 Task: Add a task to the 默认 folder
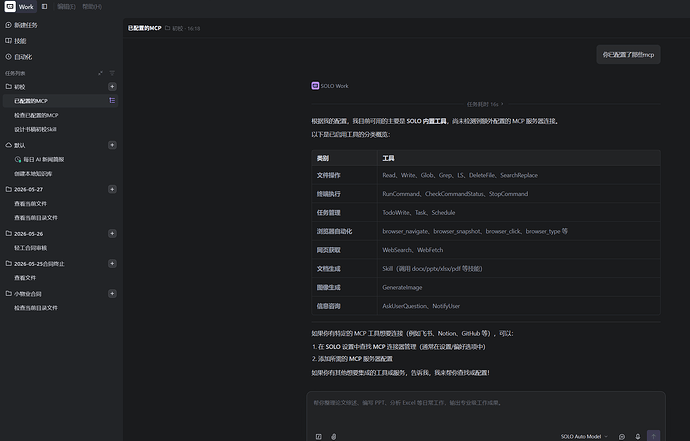[x=112, y=145]
